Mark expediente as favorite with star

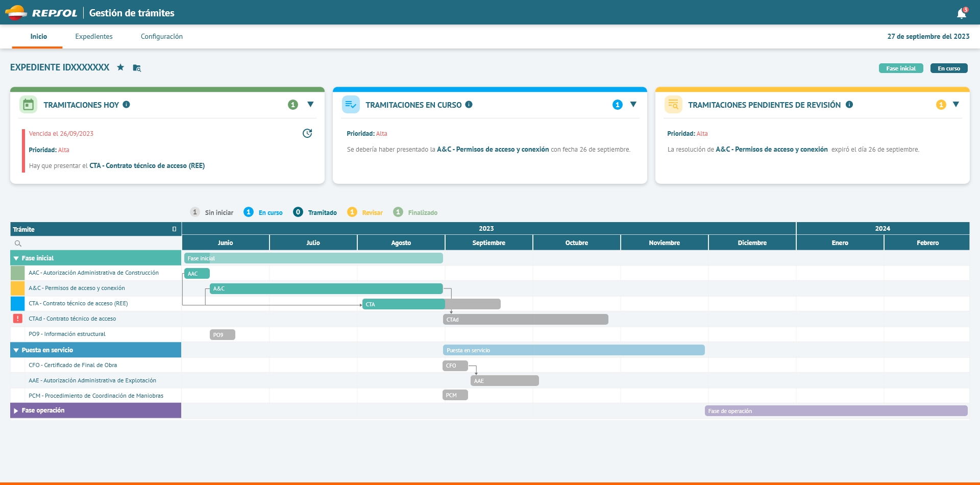[x=120, y=67]
